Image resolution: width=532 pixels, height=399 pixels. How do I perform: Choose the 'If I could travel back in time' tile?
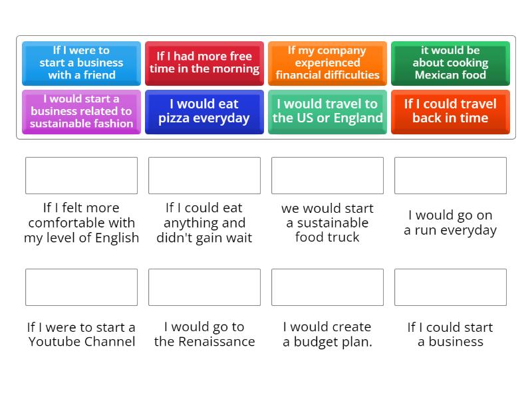click(450, 112)
